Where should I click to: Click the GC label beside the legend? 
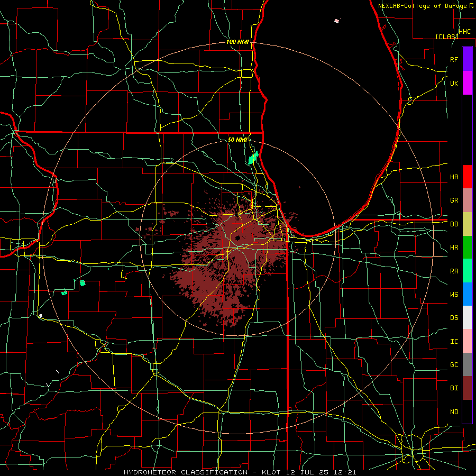454,365
